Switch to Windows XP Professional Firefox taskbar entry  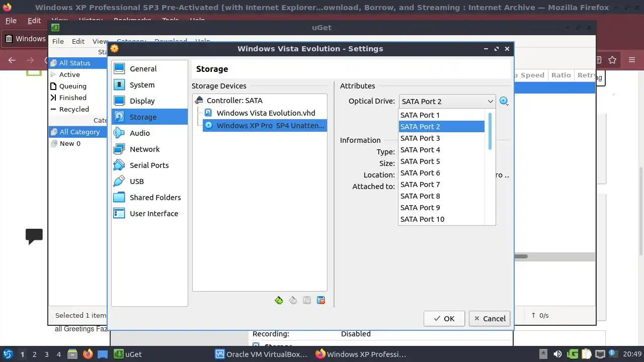point(361,354)
